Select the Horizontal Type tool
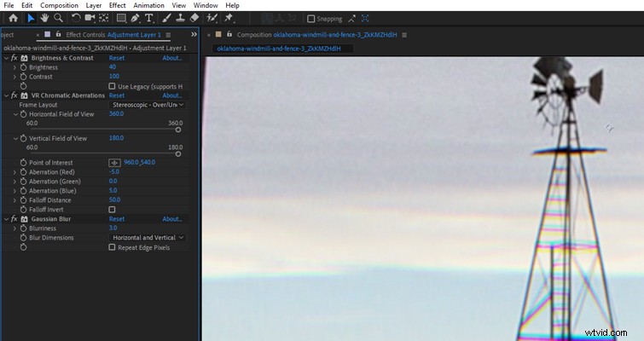Viewport: 644px width, 341px height. (148, 18)
